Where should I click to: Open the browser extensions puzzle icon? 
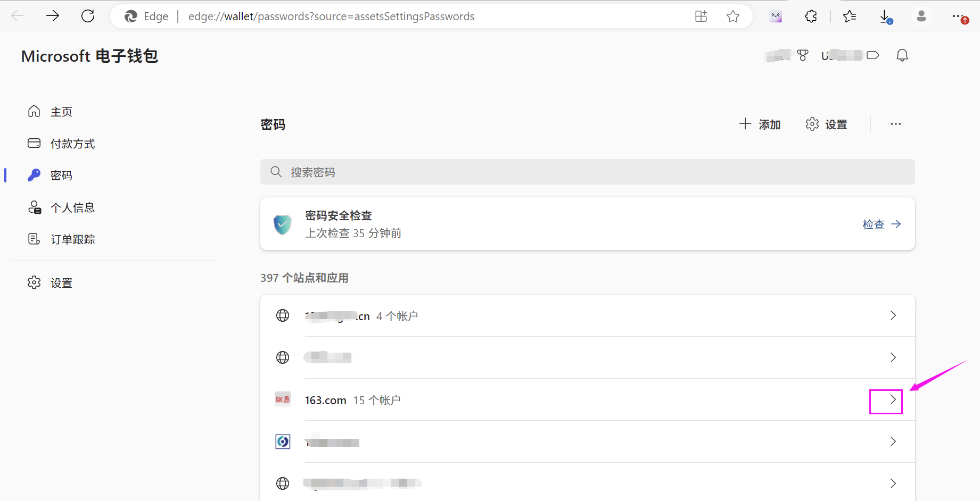click(x=811, y=16)
